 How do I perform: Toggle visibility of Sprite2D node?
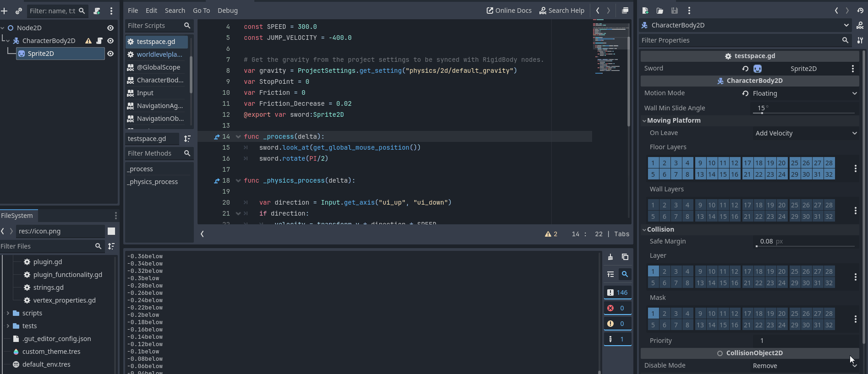tap(110, 54)
